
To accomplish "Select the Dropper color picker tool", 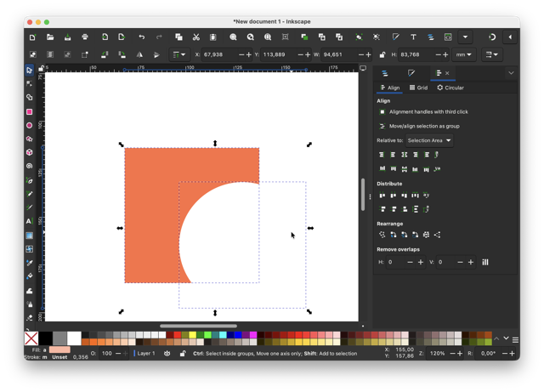I will [30, 263].
